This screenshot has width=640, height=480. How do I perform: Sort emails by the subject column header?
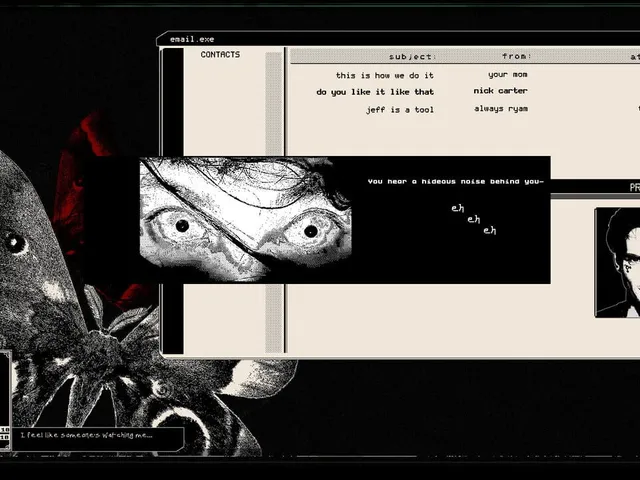[x=412, y=57]
